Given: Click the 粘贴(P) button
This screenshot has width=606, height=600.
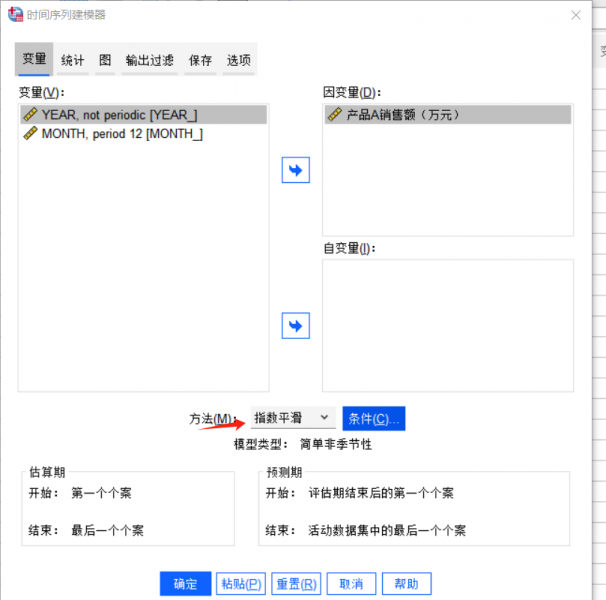Looking at the screenshot, I should point(241,583).
